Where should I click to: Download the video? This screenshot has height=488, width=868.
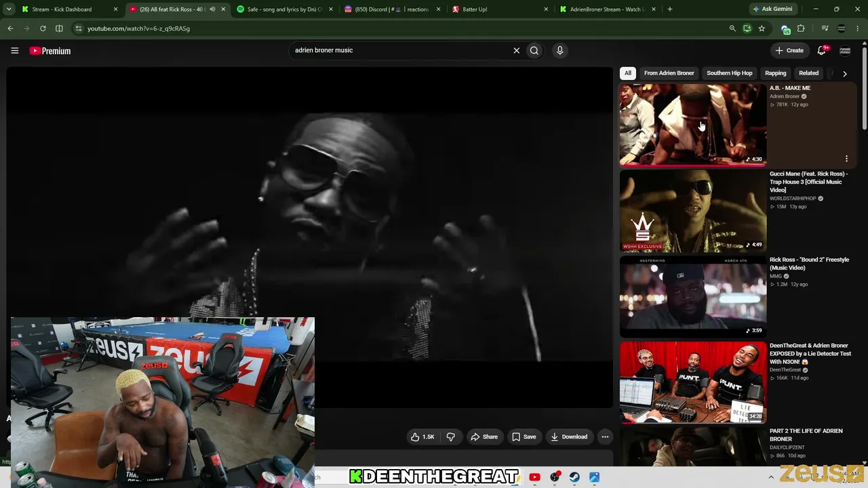coord(569,437)
